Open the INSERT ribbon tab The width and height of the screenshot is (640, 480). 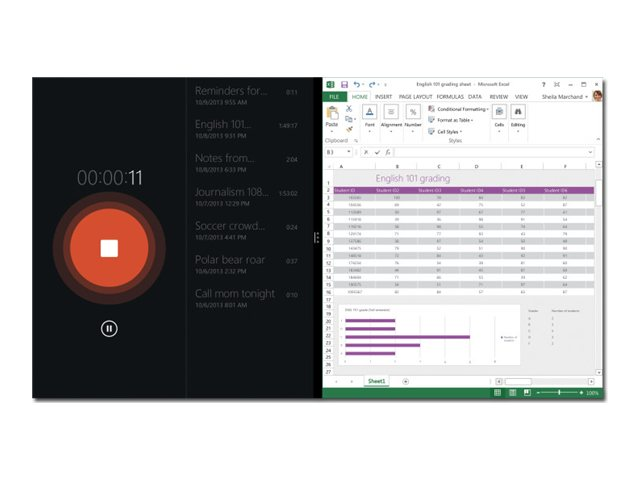[x=383, y=97]
